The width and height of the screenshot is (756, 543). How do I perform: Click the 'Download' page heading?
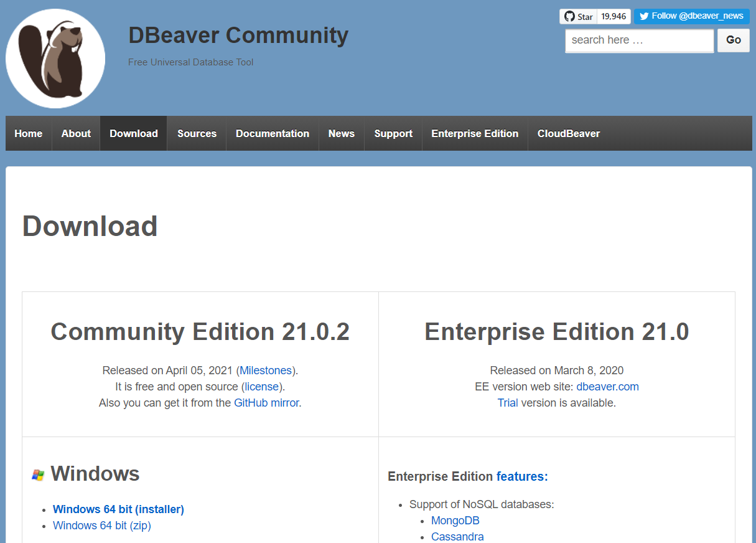90,226
